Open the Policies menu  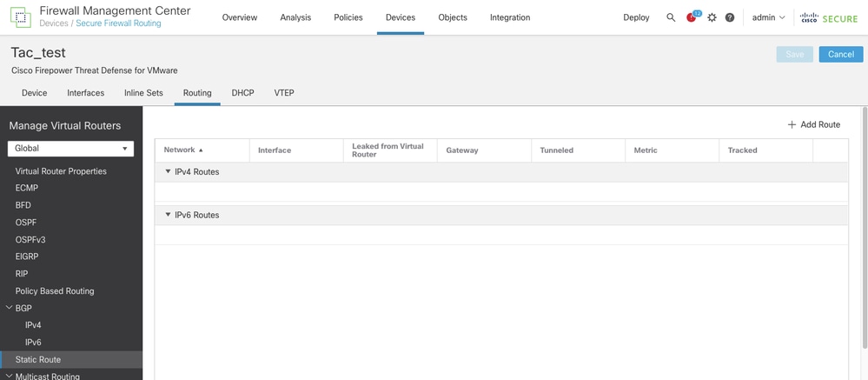tap(348, 17)
